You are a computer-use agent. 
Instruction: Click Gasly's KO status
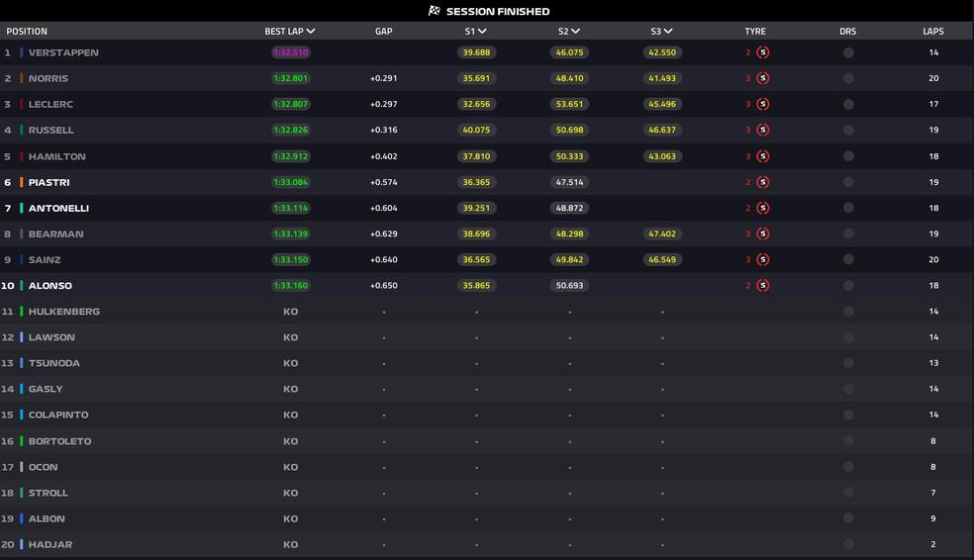[x=291, y=389]
